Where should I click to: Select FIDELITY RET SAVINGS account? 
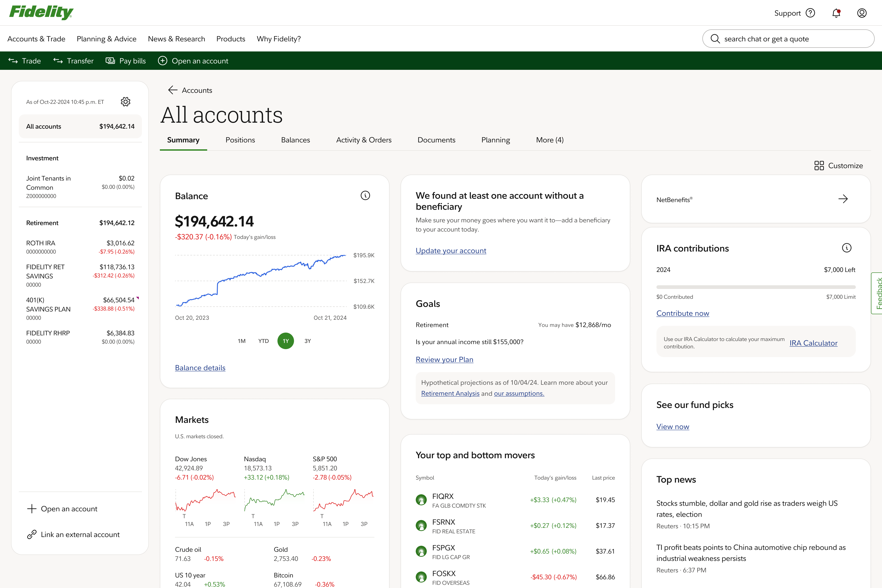click(80, 276)
